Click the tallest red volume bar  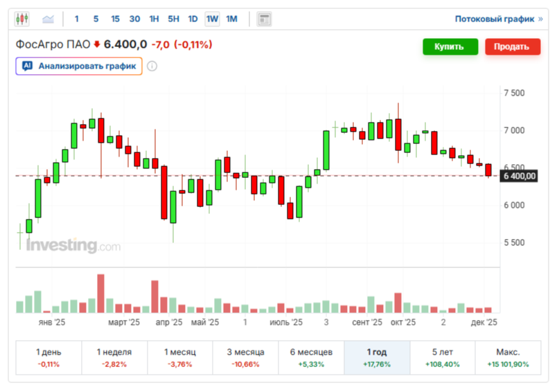[x=101, y=293]
